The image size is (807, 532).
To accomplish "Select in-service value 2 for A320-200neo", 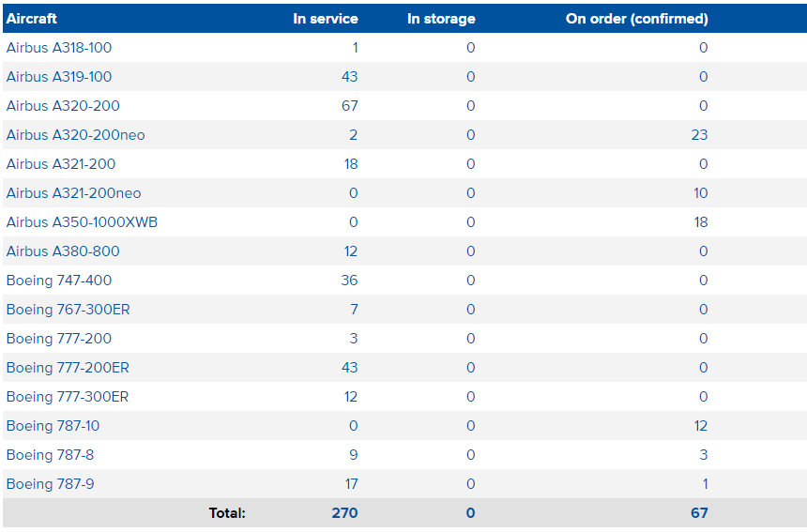I will point(354,135).
